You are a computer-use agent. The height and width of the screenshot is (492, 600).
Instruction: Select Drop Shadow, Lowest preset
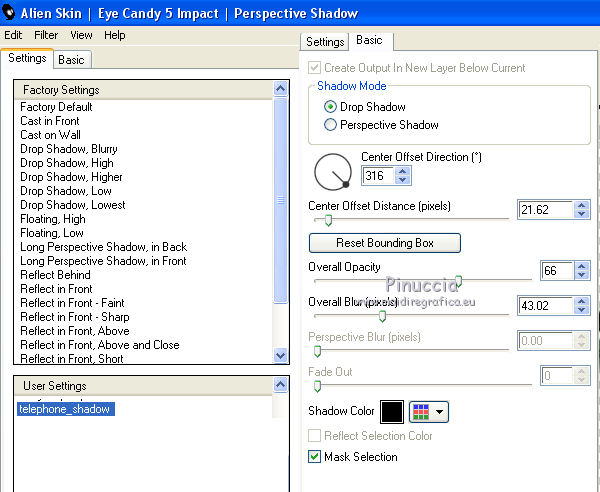(73, 205)
